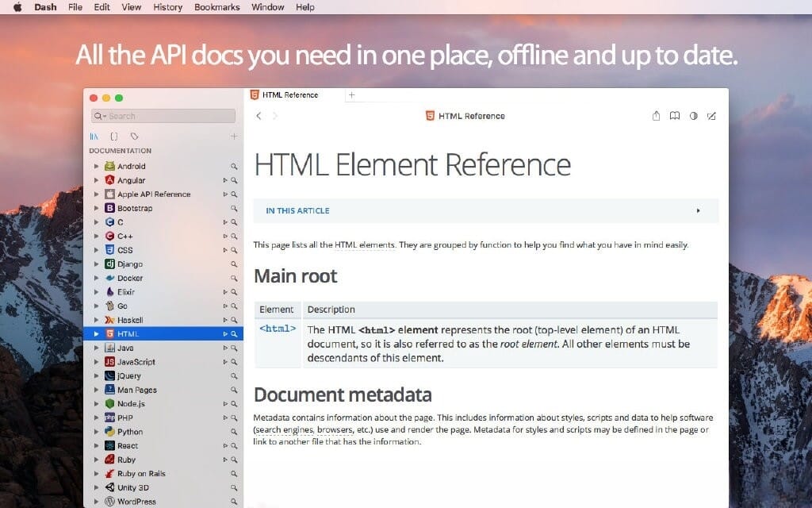Open the History menu
This screenshot has width=812, height=508.
click(168, 7)
